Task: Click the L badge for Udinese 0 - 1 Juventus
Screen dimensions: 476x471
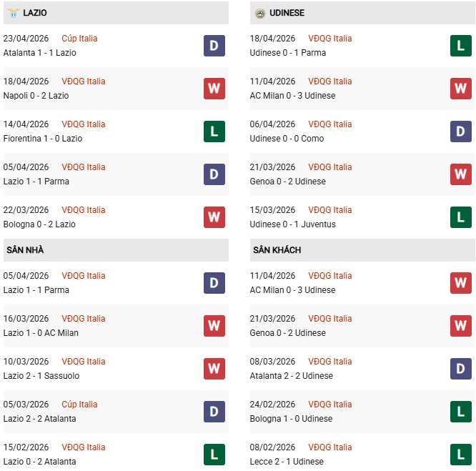Action: click(x=461, y=217)
